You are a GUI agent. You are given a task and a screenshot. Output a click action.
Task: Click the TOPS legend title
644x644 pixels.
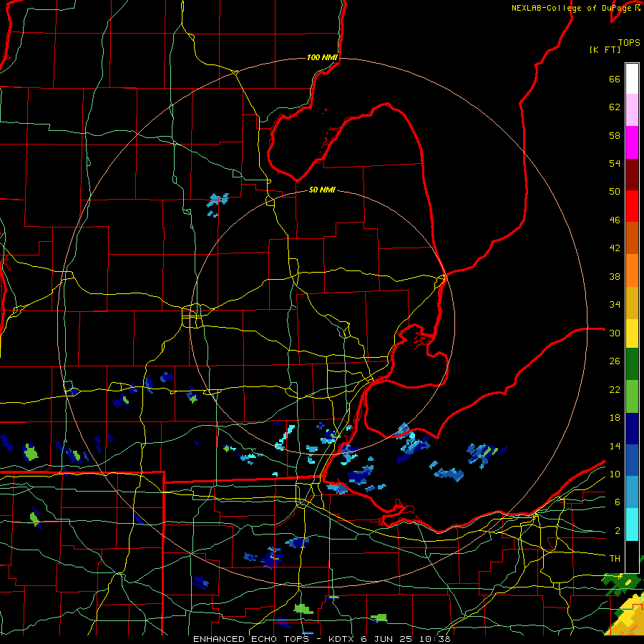(629, 42)
